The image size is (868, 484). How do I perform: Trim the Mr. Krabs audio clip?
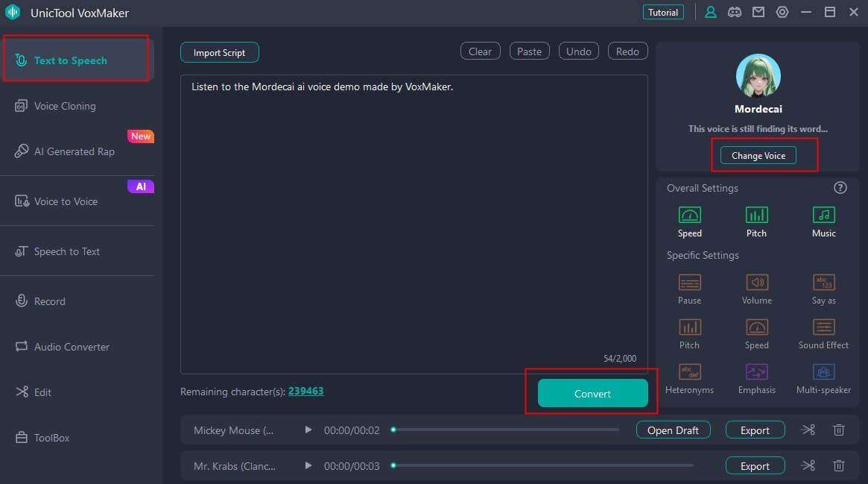click(808, 466)
